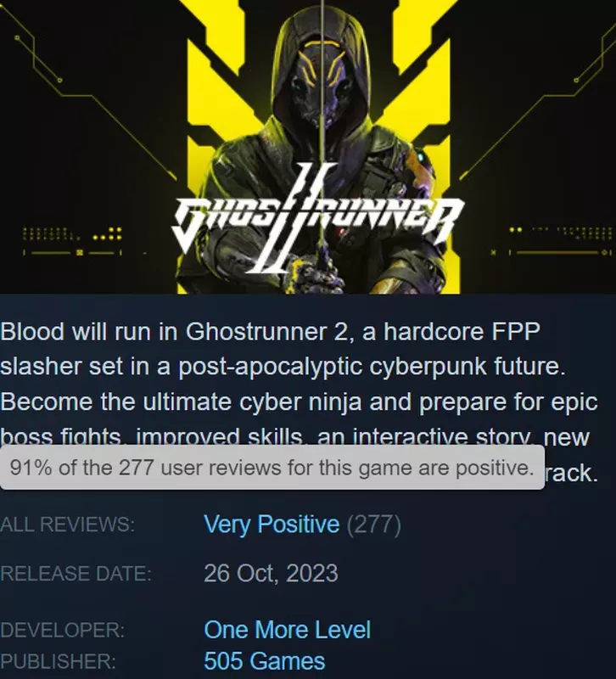
Task: Click the (277) review count
Action: pos(373,525)
